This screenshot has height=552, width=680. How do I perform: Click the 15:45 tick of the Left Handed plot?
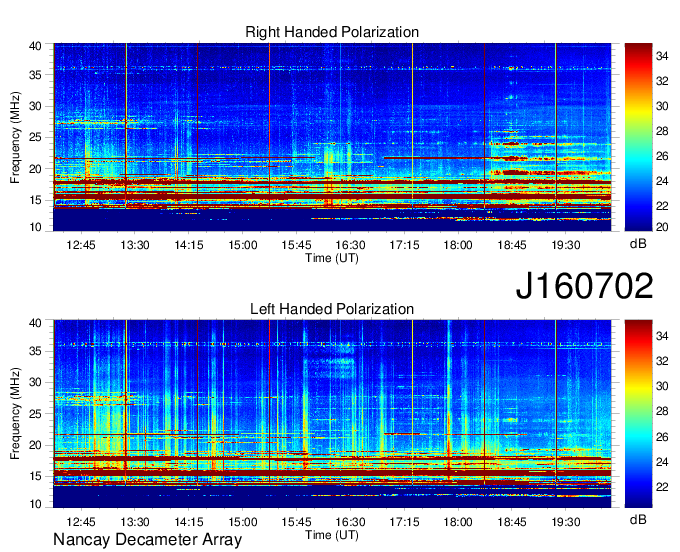click(x=297, y=522)
